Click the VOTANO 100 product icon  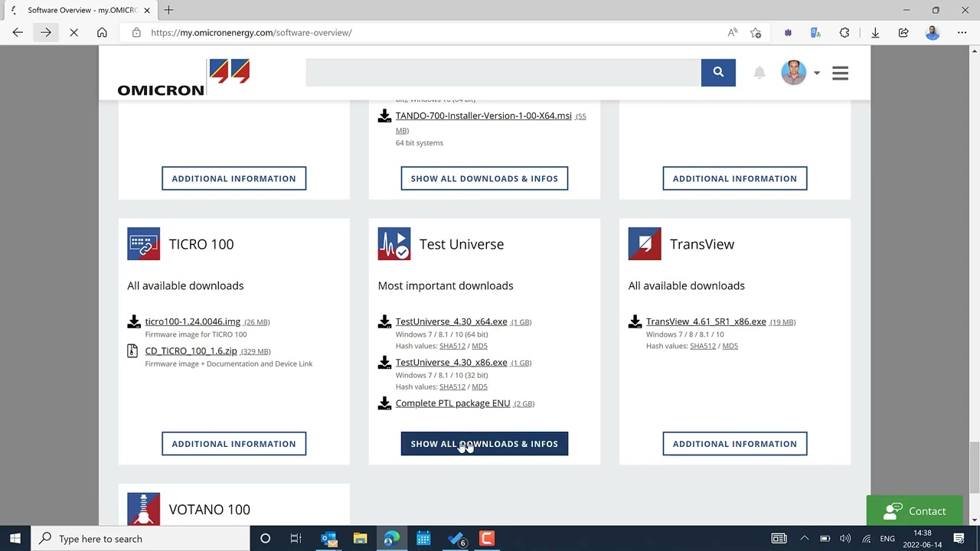click(x=143, y=509)
